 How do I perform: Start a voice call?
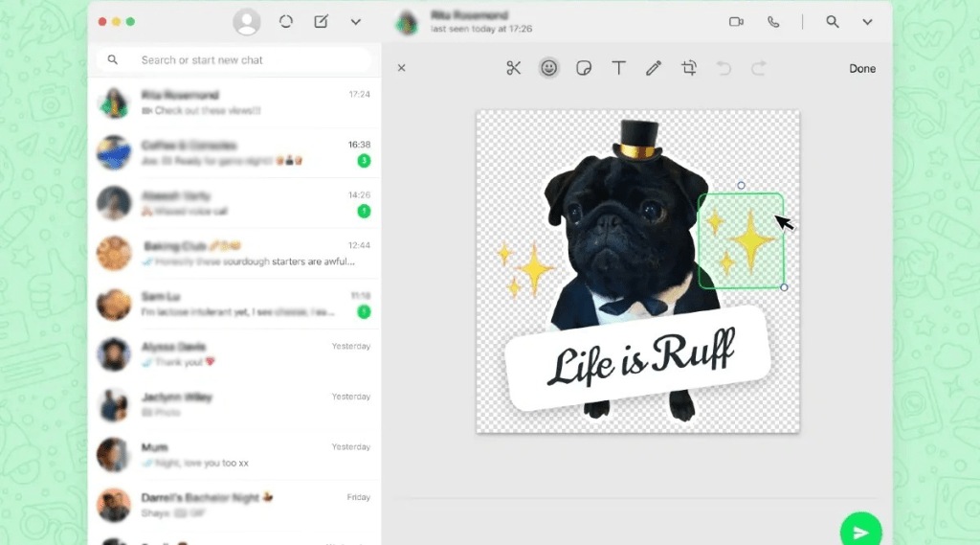coord(773,21)
